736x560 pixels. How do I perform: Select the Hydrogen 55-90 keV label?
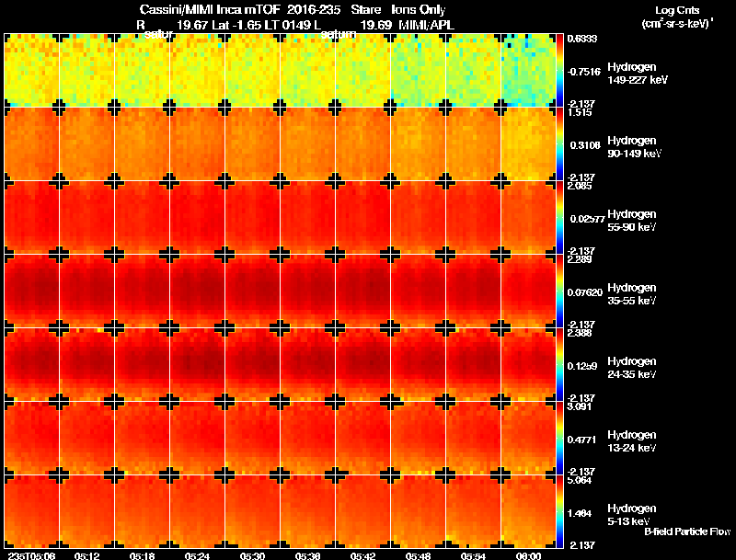(632, 221)
